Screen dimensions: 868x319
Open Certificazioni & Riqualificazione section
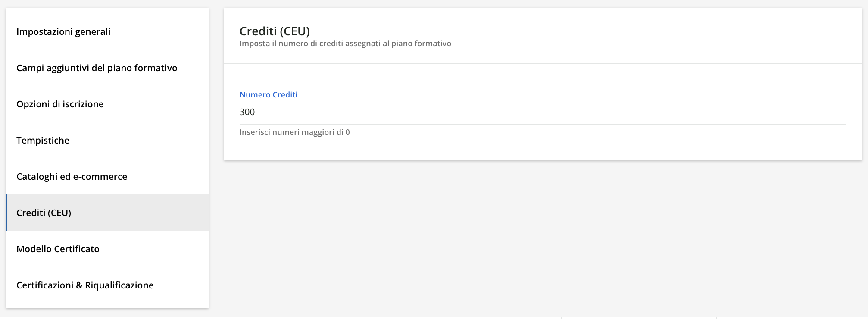[85, 285]
